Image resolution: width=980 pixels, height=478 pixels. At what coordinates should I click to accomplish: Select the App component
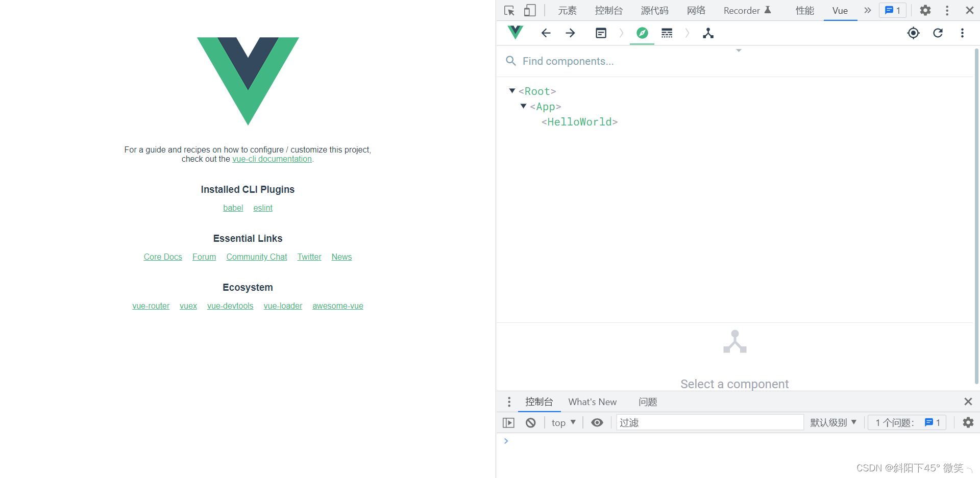(x=545, y=107)
